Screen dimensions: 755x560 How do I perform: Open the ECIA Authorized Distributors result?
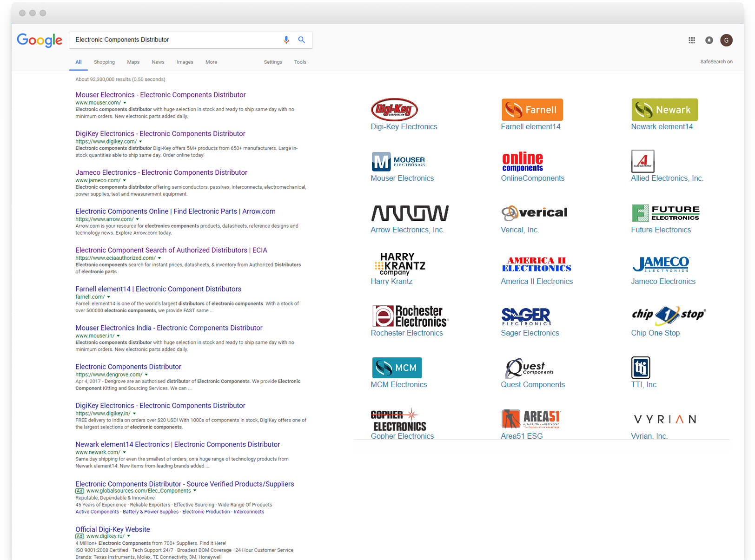point(171,250)
